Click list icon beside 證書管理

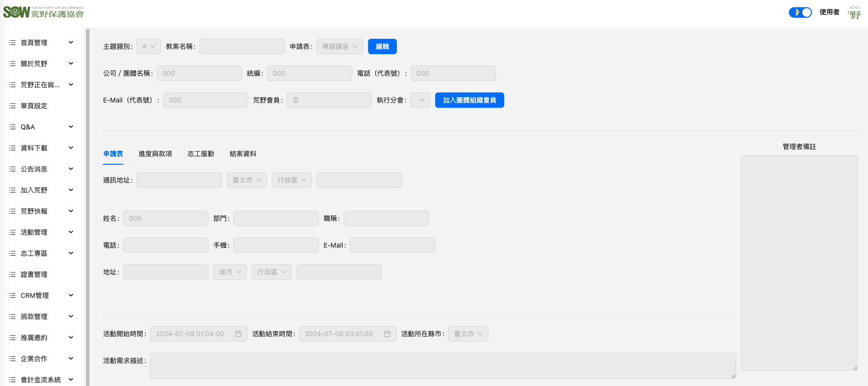click(x=12, y=274)
